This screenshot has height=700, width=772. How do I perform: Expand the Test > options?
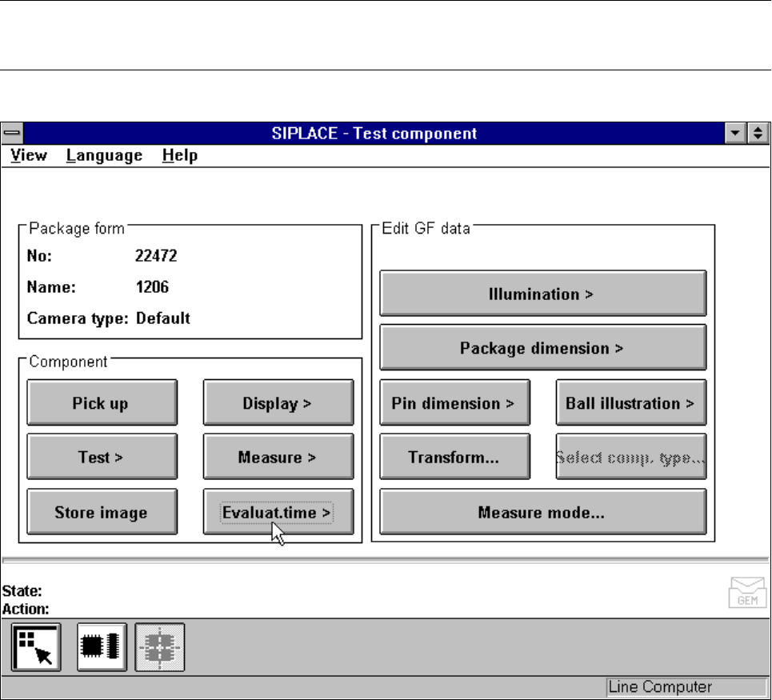click(102, 458)
